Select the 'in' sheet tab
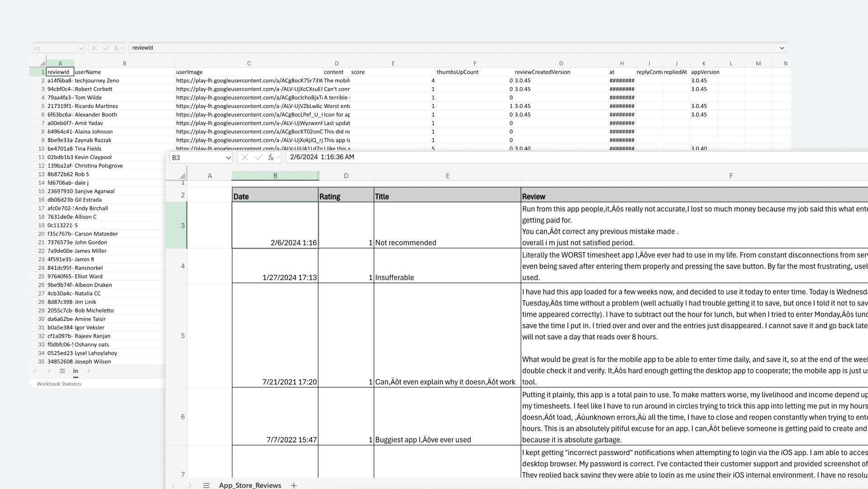 click(x=75, y=371)
